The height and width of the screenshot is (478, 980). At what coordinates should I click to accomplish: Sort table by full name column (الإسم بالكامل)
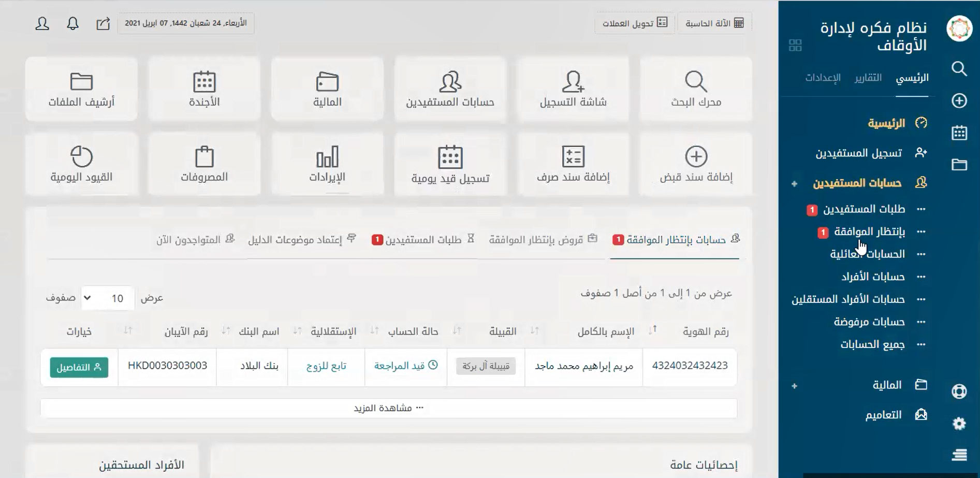click(x=606, y=331)
